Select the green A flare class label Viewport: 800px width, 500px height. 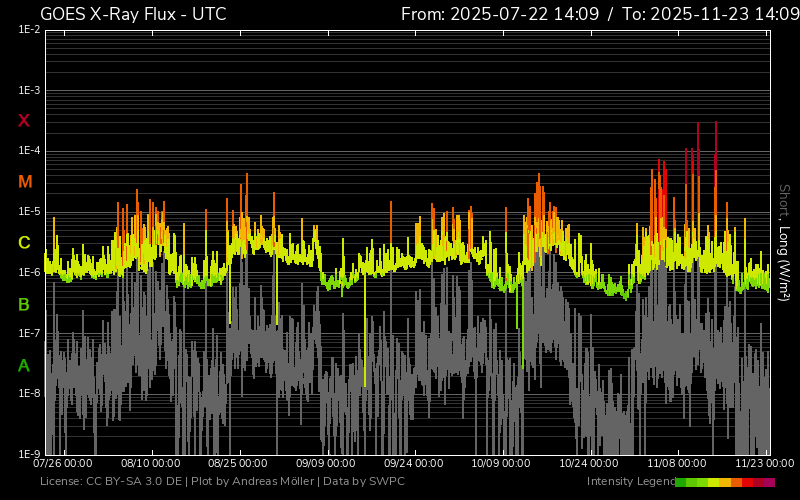tap(24, 366)
